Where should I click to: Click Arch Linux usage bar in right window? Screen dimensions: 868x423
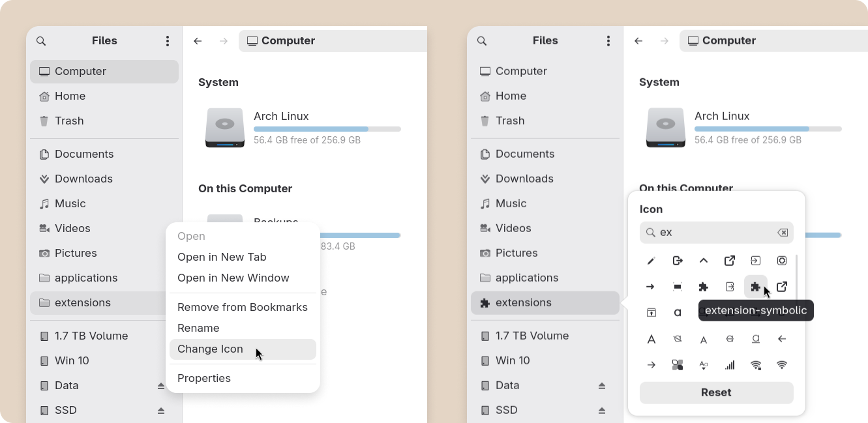click(768, 129)
